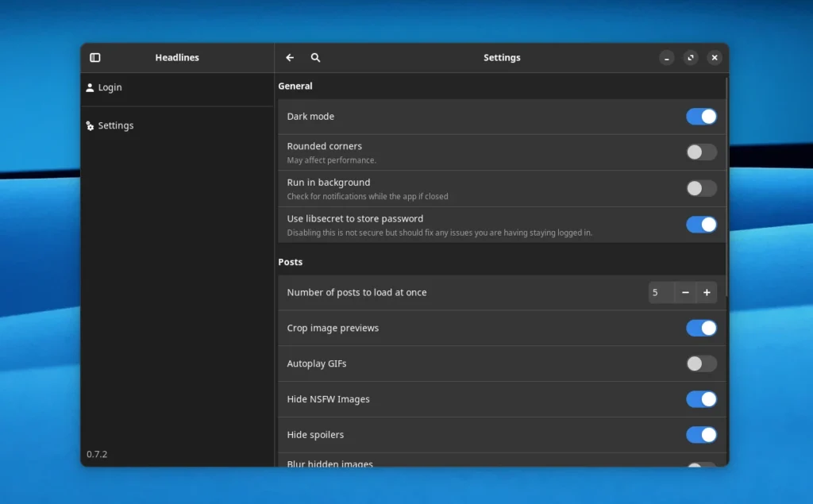Click the Login person icon
Viewport: 813px width, 504px height.
tap(90, 87)
